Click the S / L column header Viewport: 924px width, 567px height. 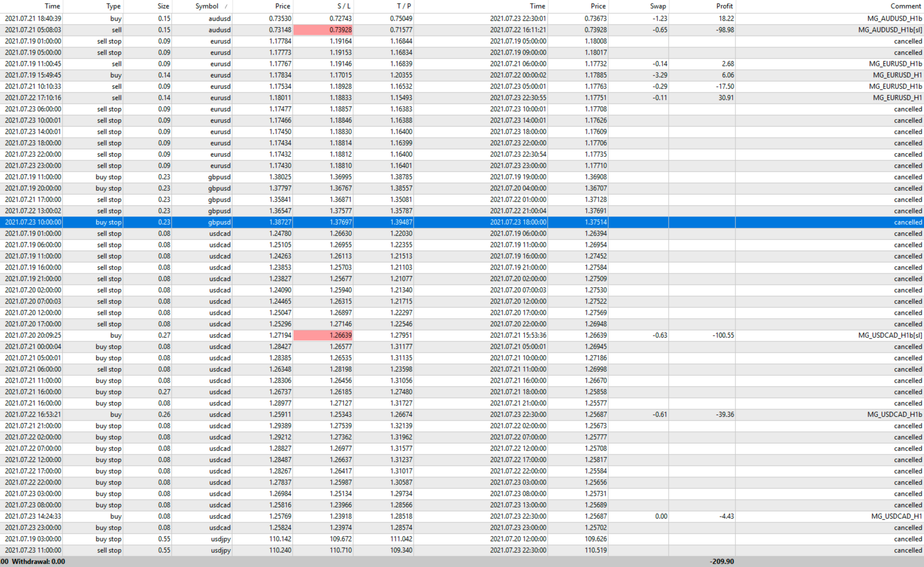(343, 6)
